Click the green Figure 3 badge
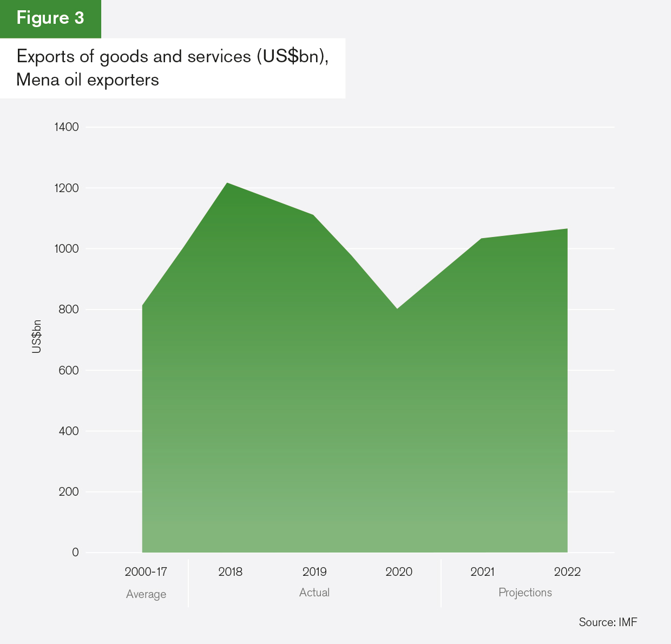The height and width of the screenshot is (644, 671). pos(50,18)
